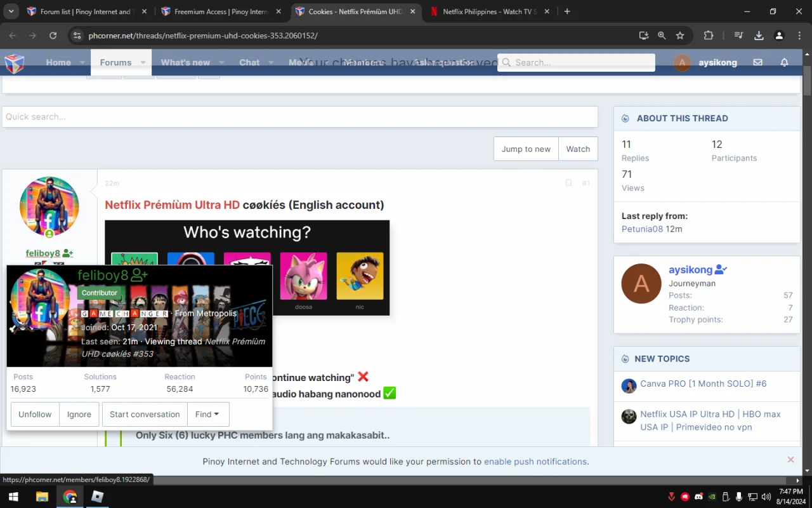Expand the Home menu dropdown arrow
The width and height of the screenshot is (812, 508).
[x=82, y=62]
